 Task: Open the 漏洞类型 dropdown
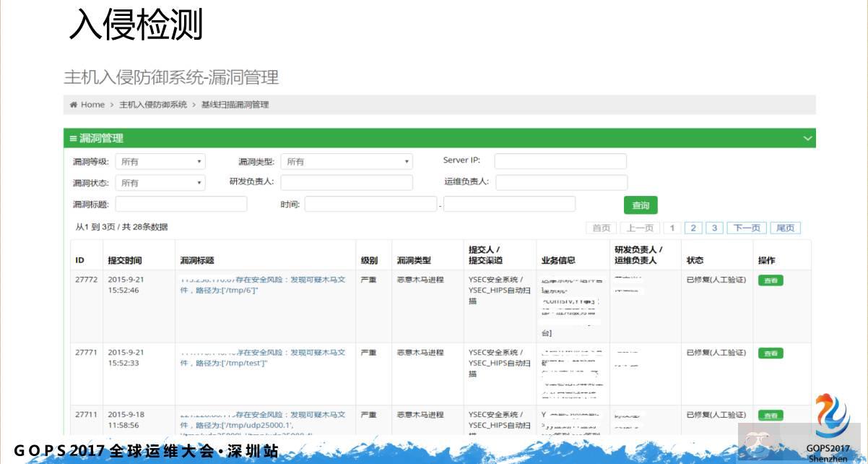[x=345, y=160]
